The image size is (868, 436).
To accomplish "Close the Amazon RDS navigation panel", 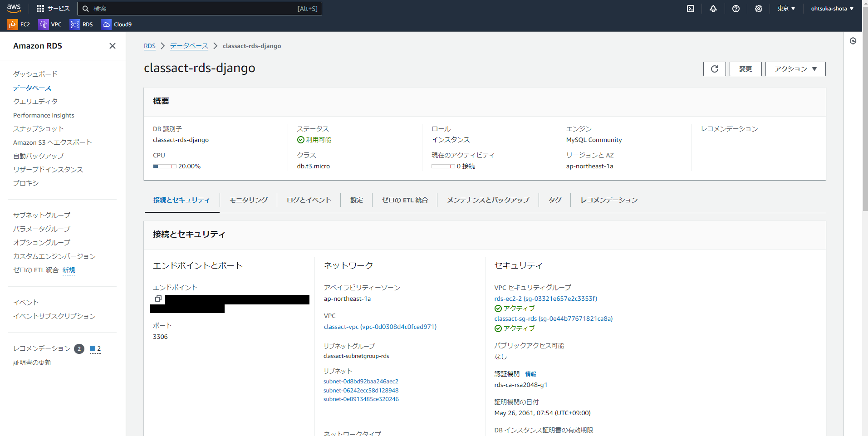I will (113, 46).
